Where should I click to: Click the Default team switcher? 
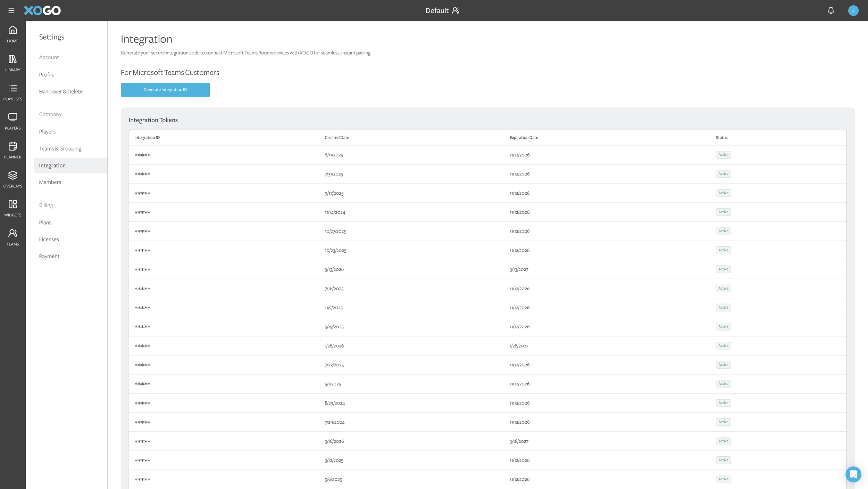pyautogui.click(x=442, y=10)
